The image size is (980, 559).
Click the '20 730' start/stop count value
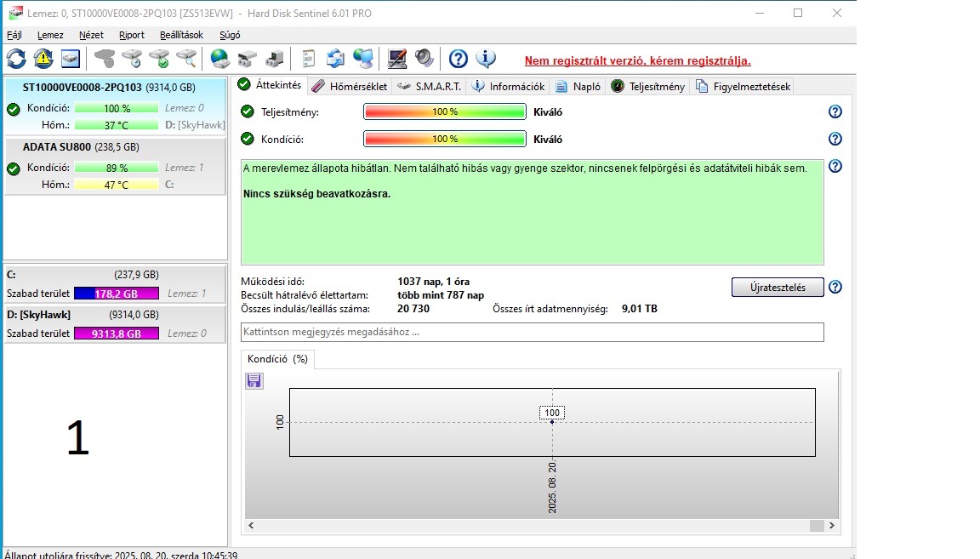[413, 309]
